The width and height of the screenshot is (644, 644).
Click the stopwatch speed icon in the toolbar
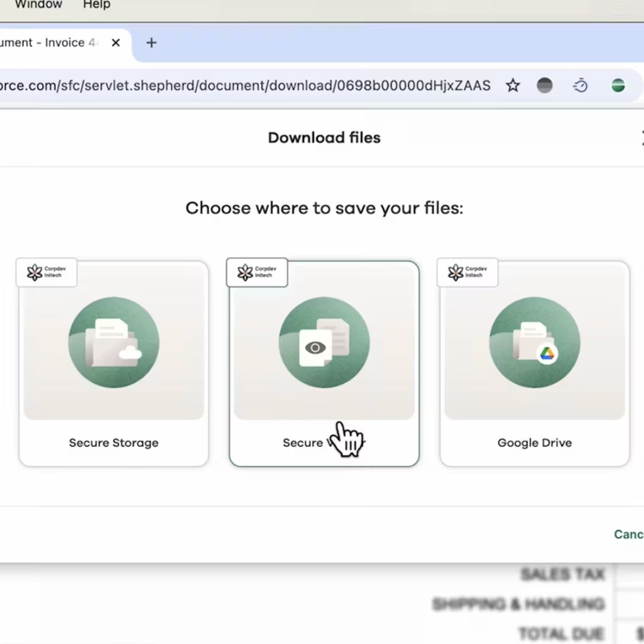(580, 85)
